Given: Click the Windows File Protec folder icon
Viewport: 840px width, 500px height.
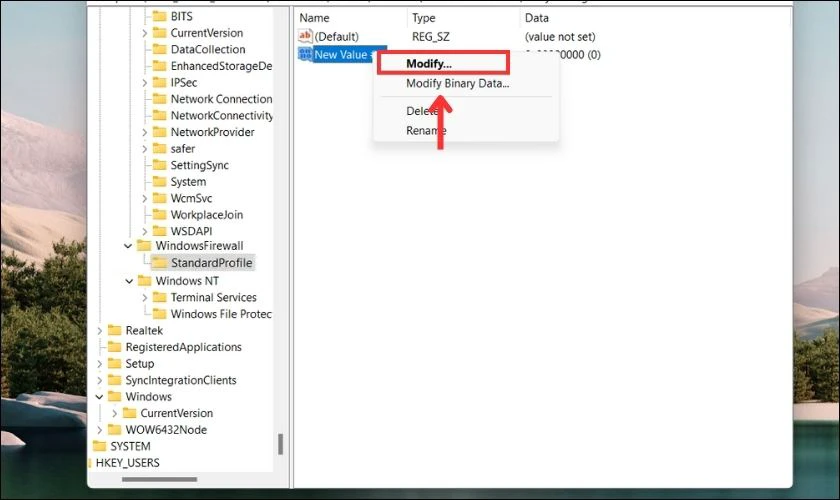Looking at the screenshot, I should (160, 314).
